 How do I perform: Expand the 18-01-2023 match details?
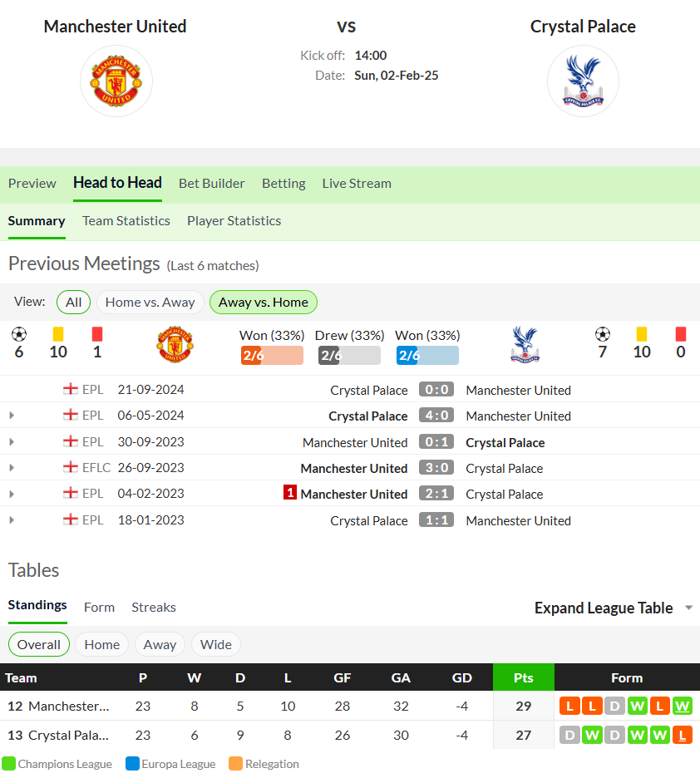tap(12, 520)
